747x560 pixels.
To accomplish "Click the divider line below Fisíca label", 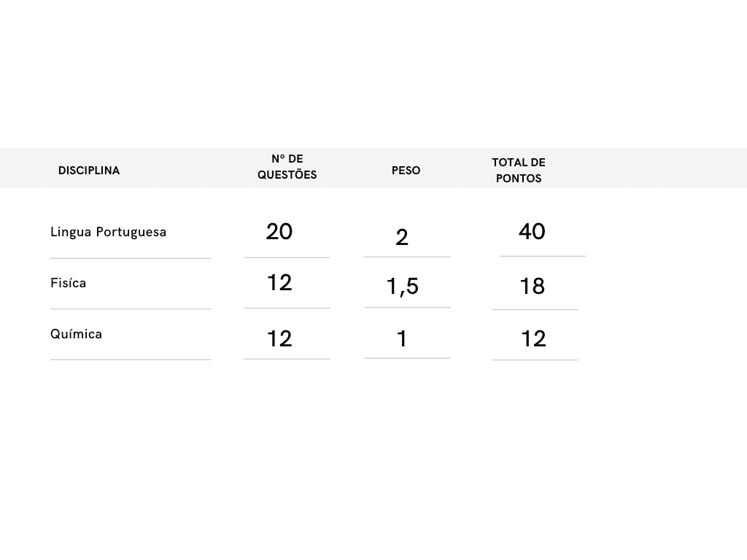I will pyautogui.click(x=131, y=309).
